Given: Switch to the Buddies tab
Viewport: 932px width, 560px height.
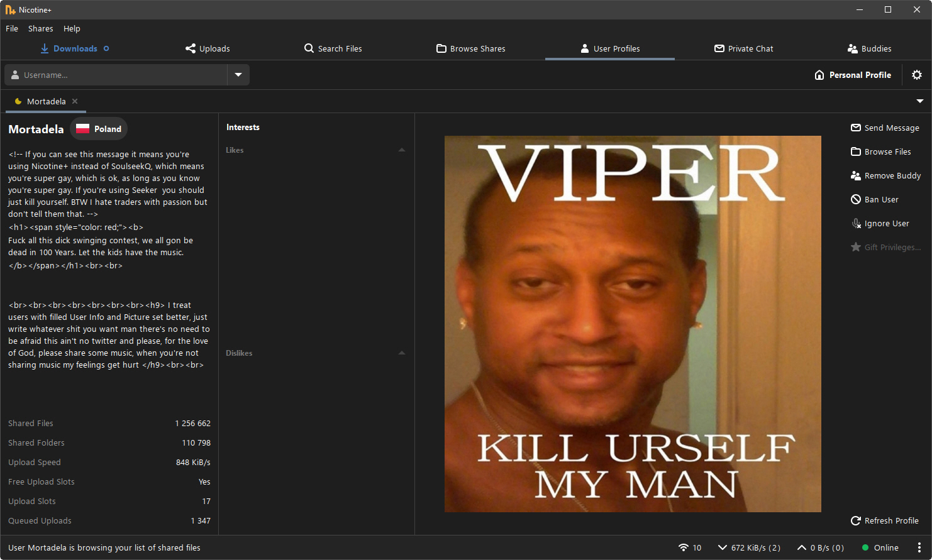Looking at the screenshot, I should [x=870, y=48].
